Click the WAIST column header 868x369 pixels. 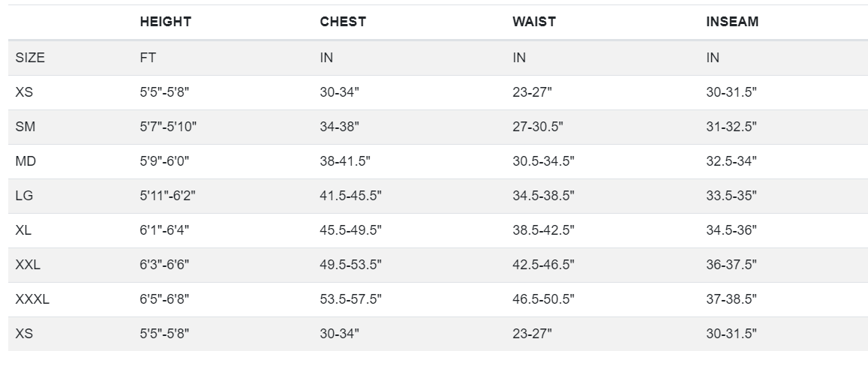tap(533, 22)
